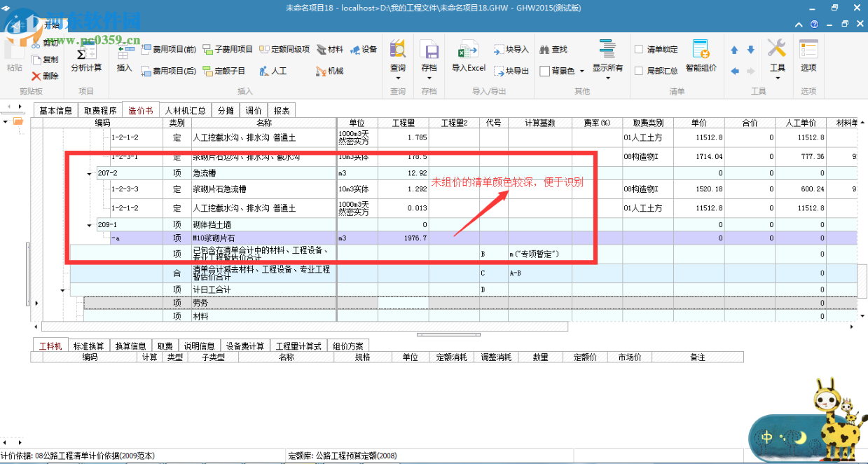Click the 块导入 (Block Import) icon
Image resolution: width=868 pixels, height=464 pixels.
coord(511,50)
